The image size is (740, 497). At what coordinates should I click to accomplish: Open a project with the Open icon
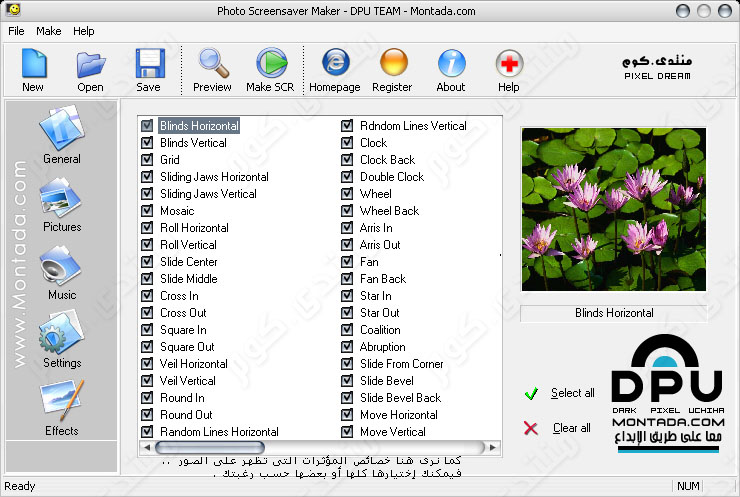91,64
